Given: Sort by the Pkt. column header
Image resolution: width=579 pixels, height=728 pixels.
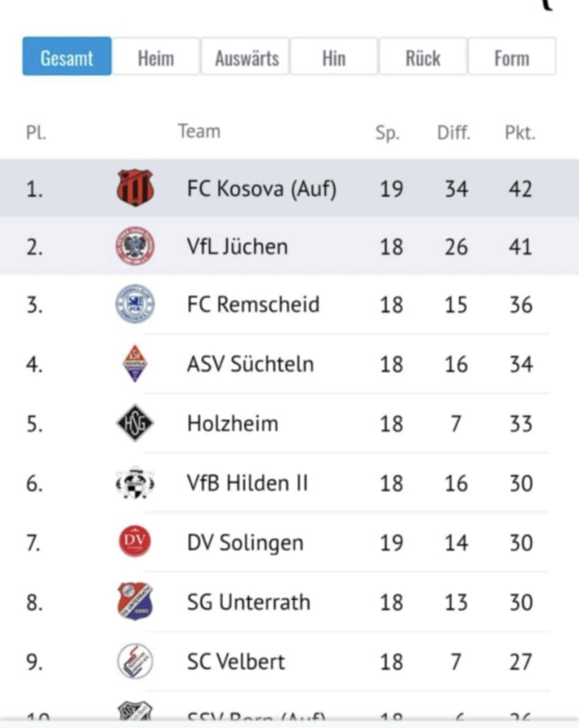Looking at the screenshot, I should point(520,133).
